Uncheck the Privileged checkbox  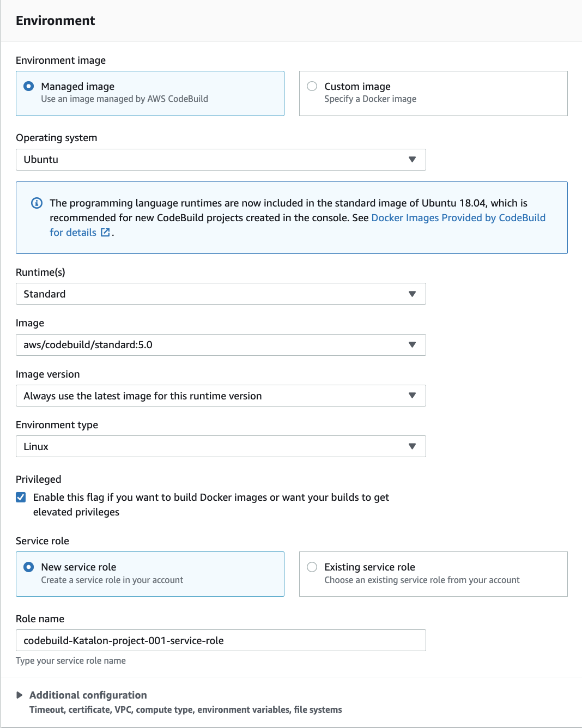click(21, 497)
